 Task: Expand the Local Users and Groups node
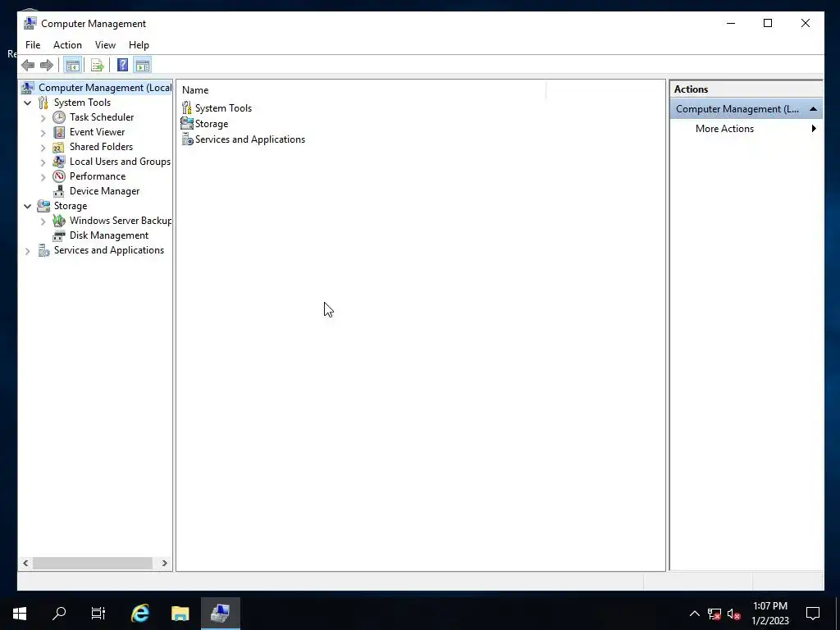coord(43,162)
